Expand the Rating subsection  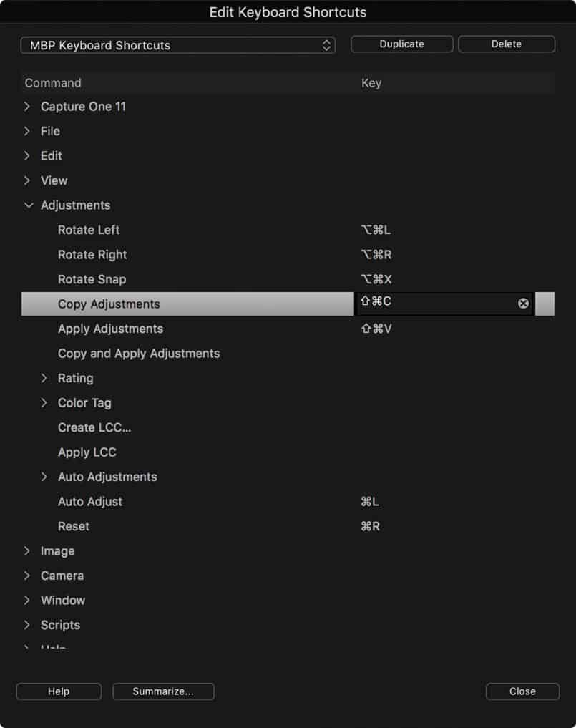coord(44,378)
